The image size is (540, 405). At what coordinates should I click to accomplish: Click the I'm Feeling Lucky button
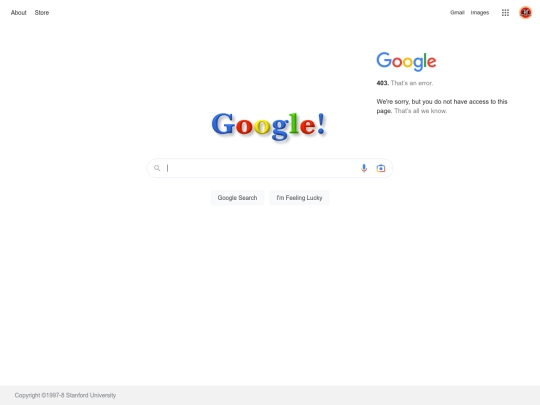[x=299, y=198]
